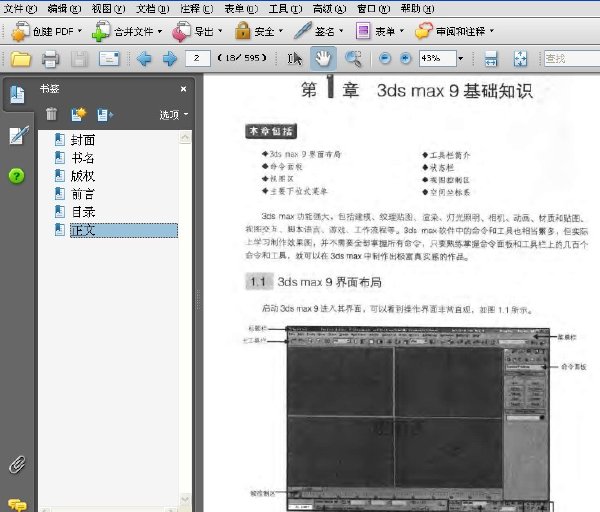Expand the 合并文件 dropdown arrow
Viewport: 600px width, 512px height.
point(160,31)
